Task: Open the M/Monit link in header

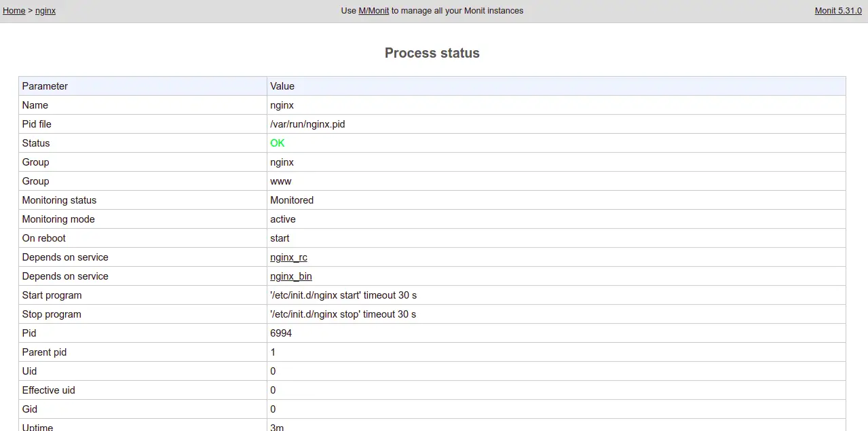Action: point(374,11)
